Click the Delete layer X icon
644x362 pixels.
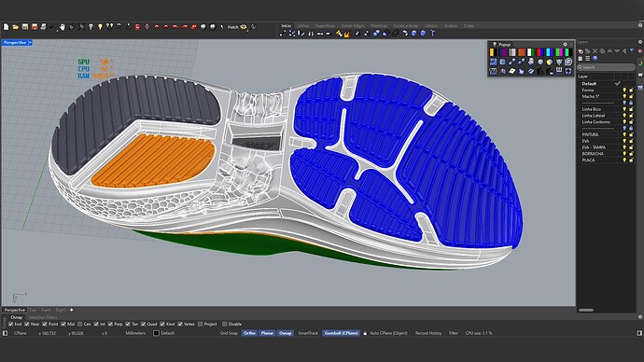(x=595, y=51)
